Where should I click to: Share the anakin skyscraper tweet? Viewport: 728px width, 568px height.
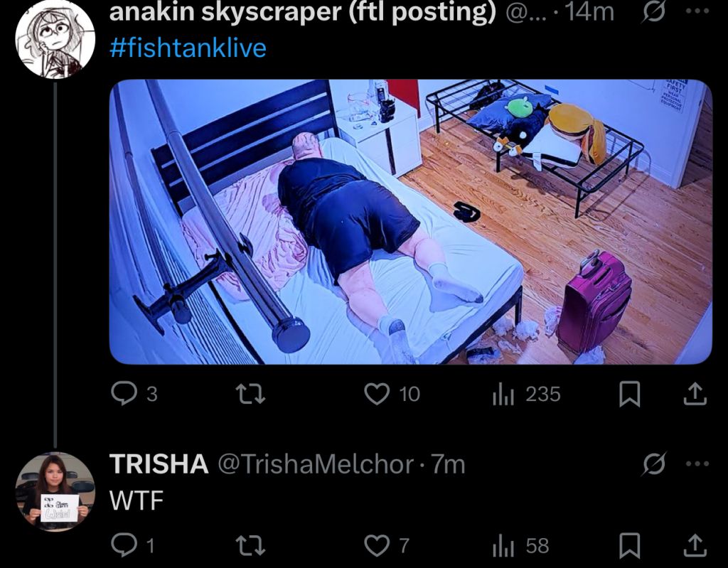(695, 395)
